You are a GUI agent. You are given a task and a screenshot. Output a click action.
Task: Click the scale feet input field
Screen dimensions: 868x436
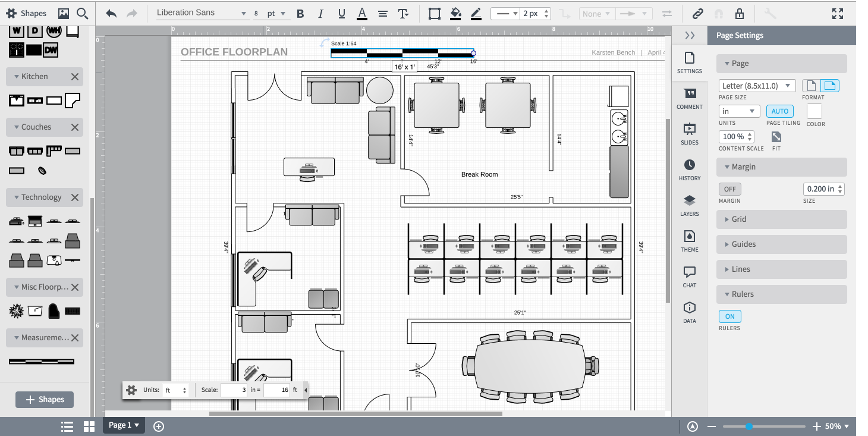276,390
